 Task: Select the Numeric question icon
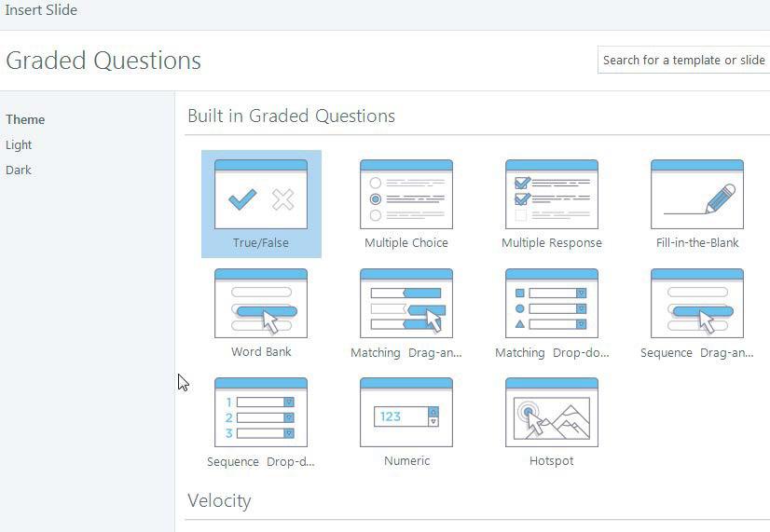point(406,413)
